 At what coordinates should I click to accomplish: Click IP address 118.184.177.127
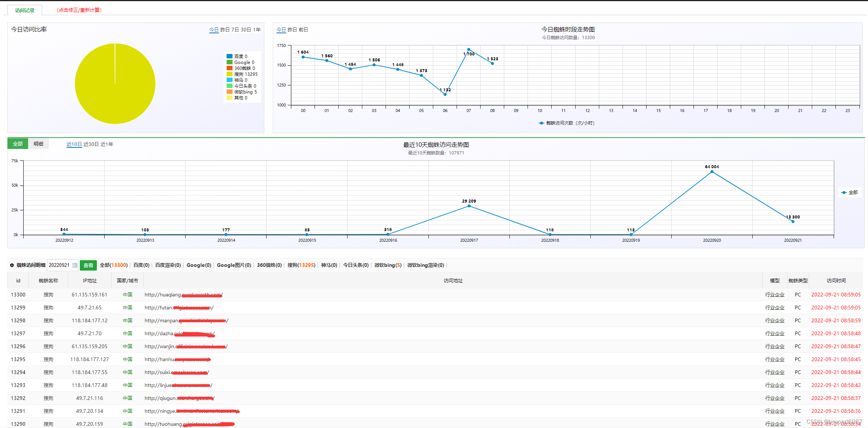click(89, 359)
